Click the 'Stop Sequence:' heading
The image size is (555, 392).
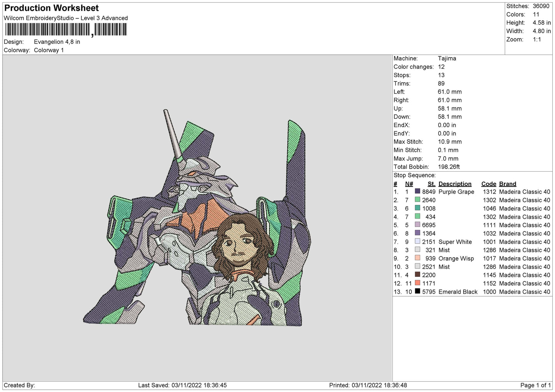point(414,175)
